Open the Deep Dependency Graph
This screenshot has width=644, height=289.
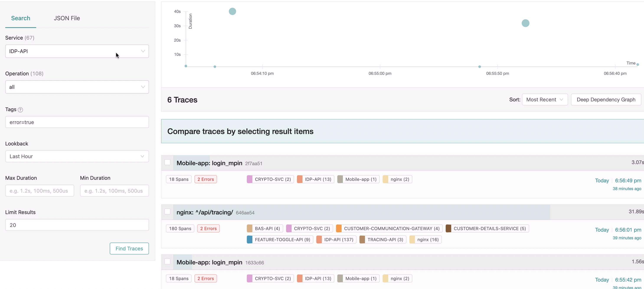tap(606, 100)
